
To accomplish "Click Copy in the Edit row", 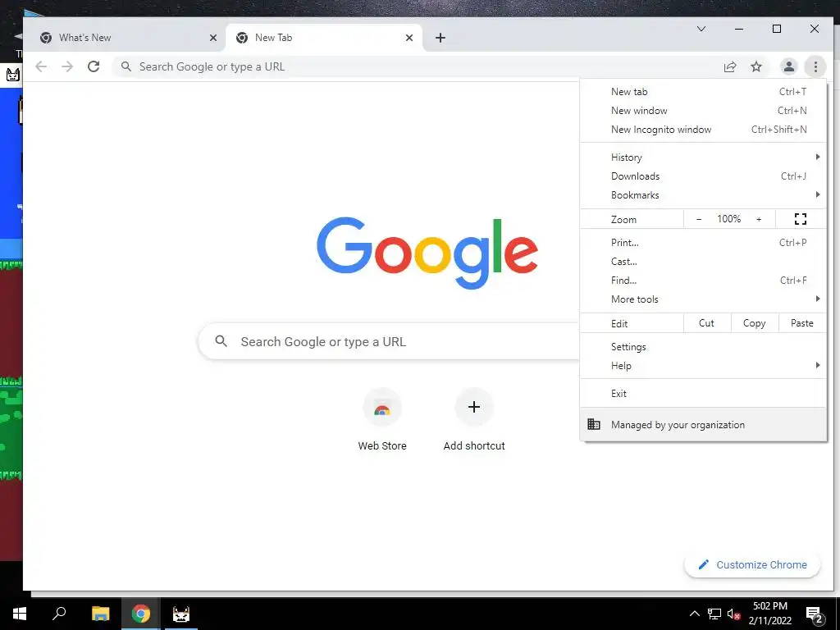I will 755,323.
